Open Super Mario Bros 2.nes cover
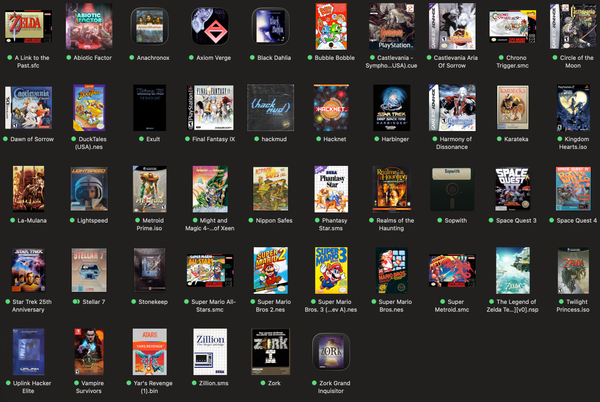The width and height of the screenshot is (600, 402). [271, 270]
